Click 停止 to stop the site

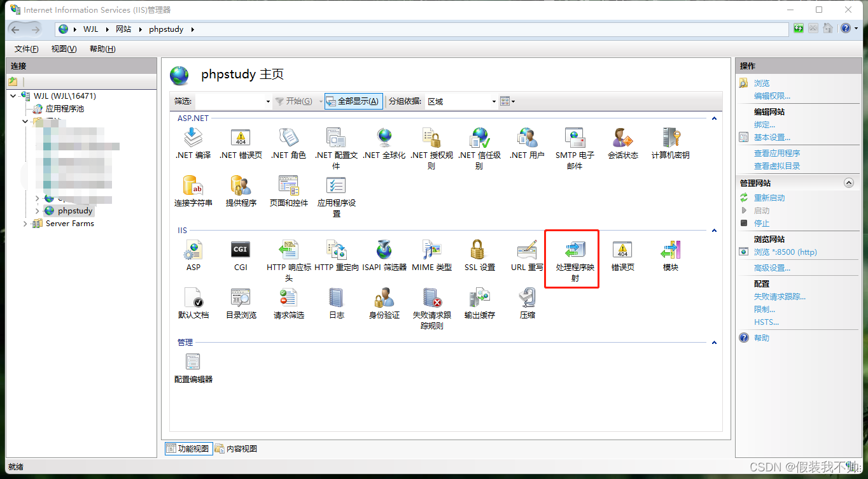pos(762,224)
